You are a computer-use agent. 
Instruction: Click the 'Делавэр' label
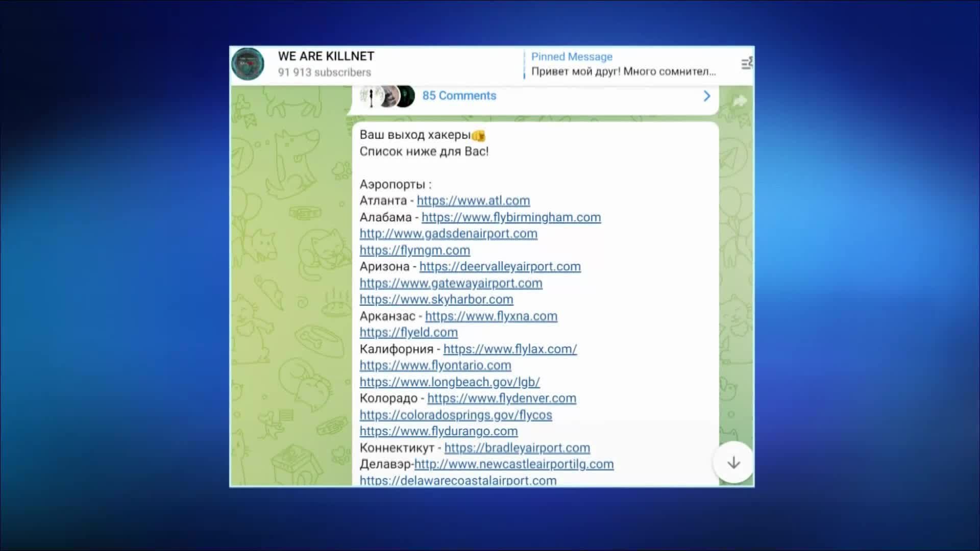tap(385, 464)
